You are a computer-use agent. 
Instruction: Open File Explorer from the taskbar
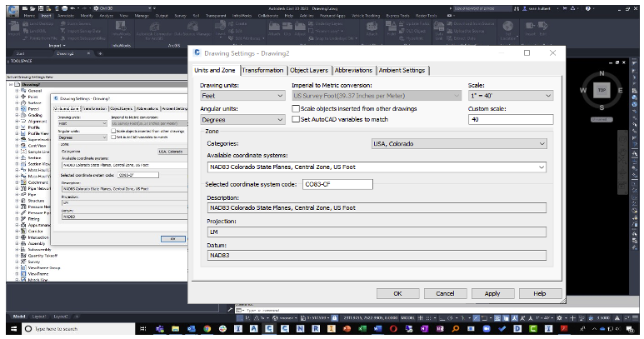click(x=176, y=329)
